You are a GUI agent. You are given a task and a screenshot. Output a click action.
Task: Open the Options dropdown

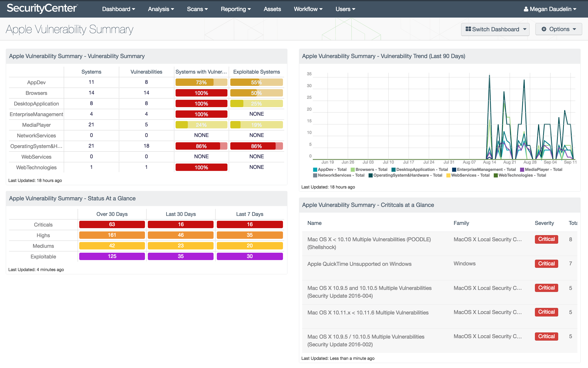click(559, 29)
